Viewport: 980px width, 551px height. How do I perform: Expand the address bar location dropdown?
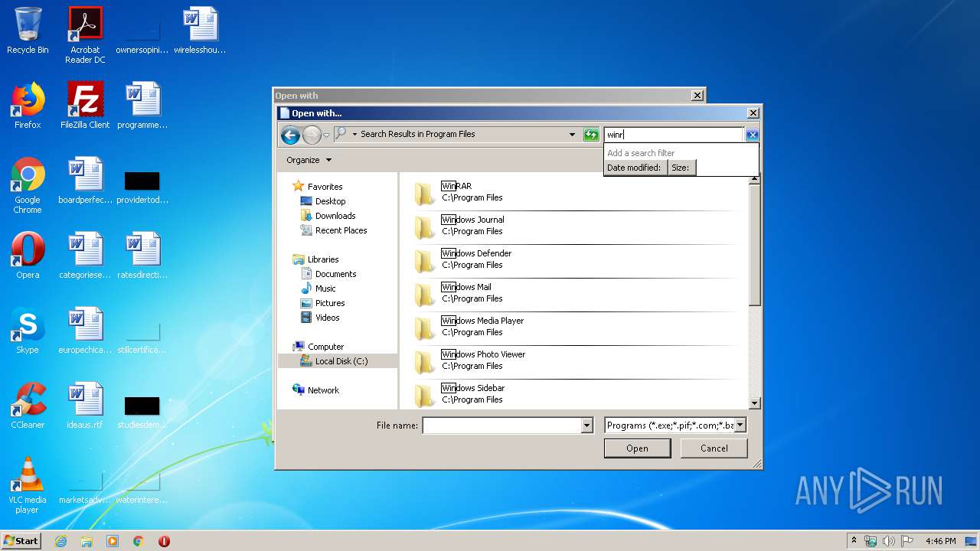pyautogui.click(x=571, y=135)
